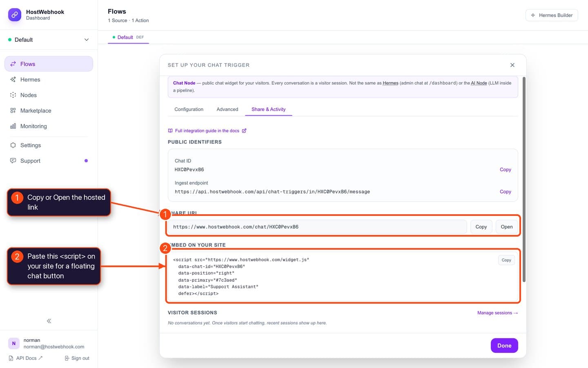Open full integration guide in the docs
The height and width of the screenshot is (368, 588).
click(x=207, y=131)
